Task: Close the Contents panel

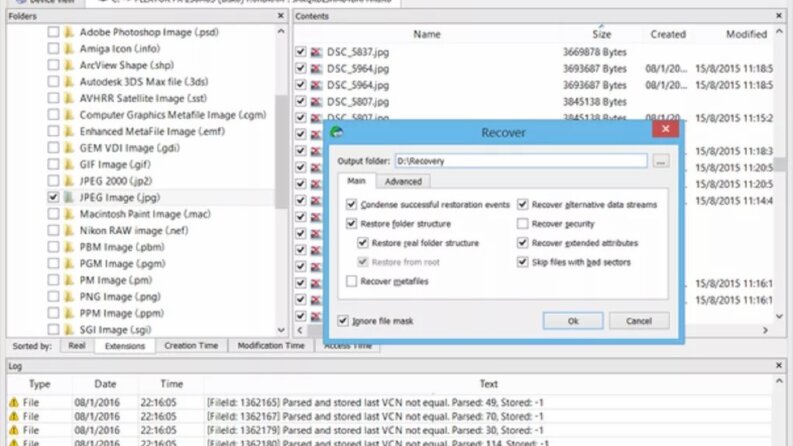Action: click(x=779, y=16)
